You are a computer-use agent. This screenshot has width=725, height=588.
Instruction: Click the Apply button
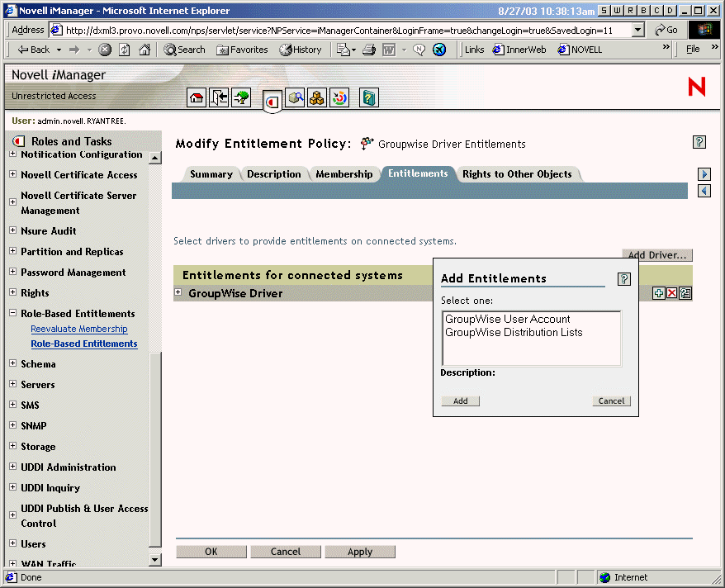tap(360, 551)
